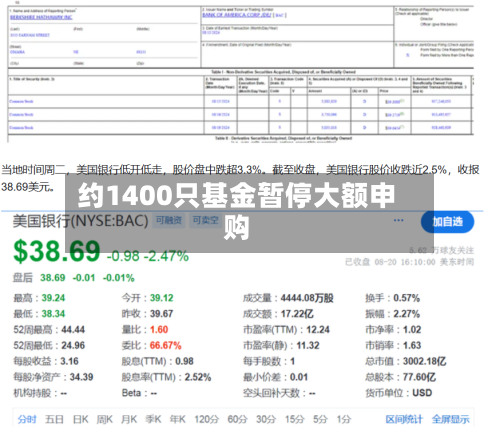Open the three-dots more options icon
Viewport: 500px width, 427px height.
(x=398, y=220)
